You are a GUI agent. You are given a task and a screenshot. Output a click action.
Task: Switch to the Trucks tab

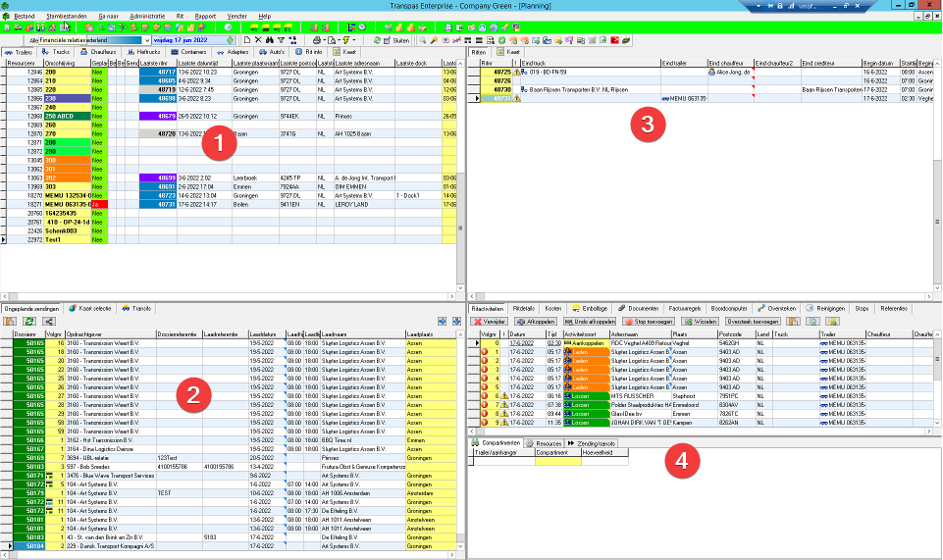pos(56,52)
